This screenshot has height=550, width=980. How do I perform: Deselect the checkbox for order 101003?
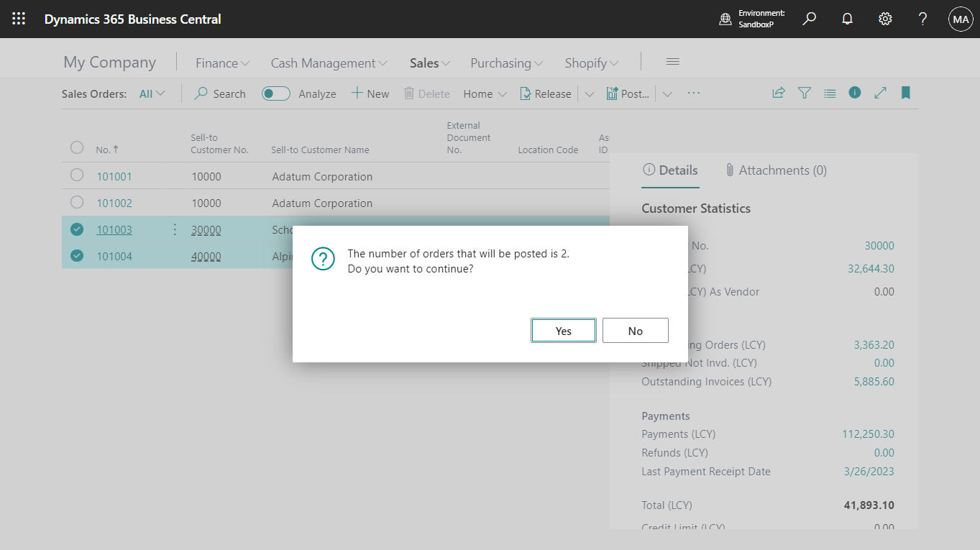[x=77, y=229]
